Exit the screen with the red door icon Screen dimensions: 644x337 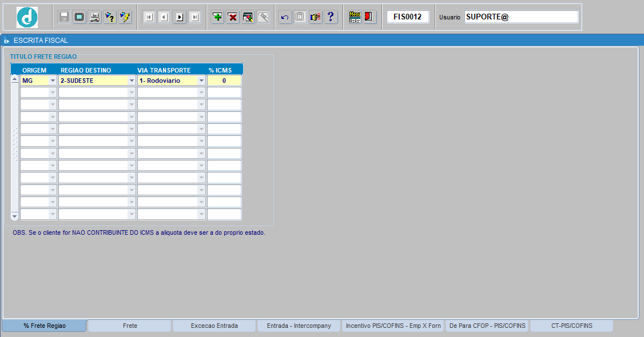[x=368, y=17]
